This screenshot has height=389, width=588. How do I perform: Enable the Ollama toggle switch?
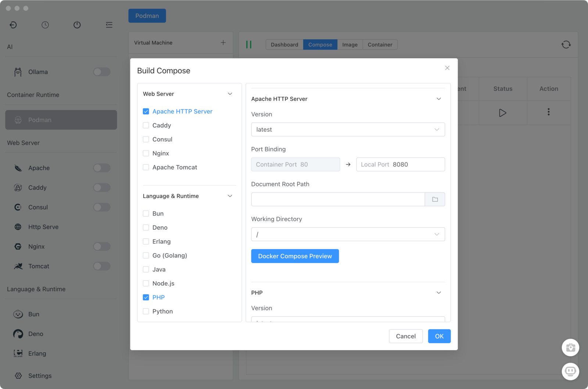click(x=102, y=72)
